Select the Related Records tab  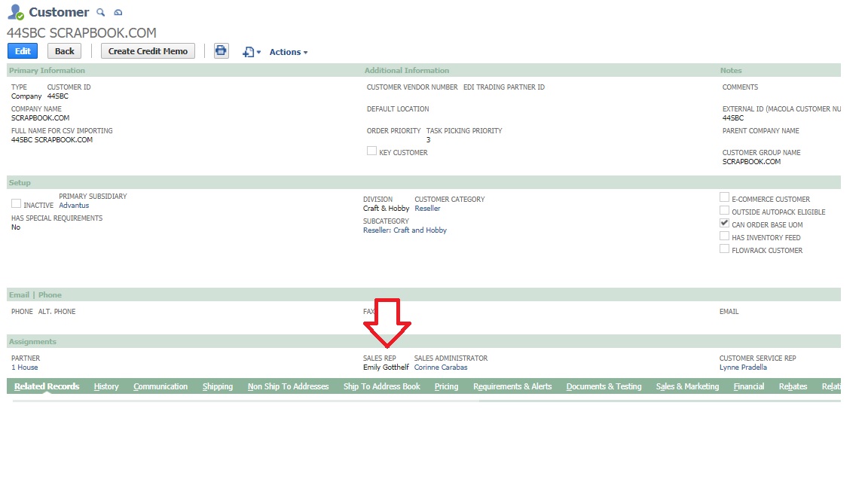pyautogui.click(x=47, y=386)
